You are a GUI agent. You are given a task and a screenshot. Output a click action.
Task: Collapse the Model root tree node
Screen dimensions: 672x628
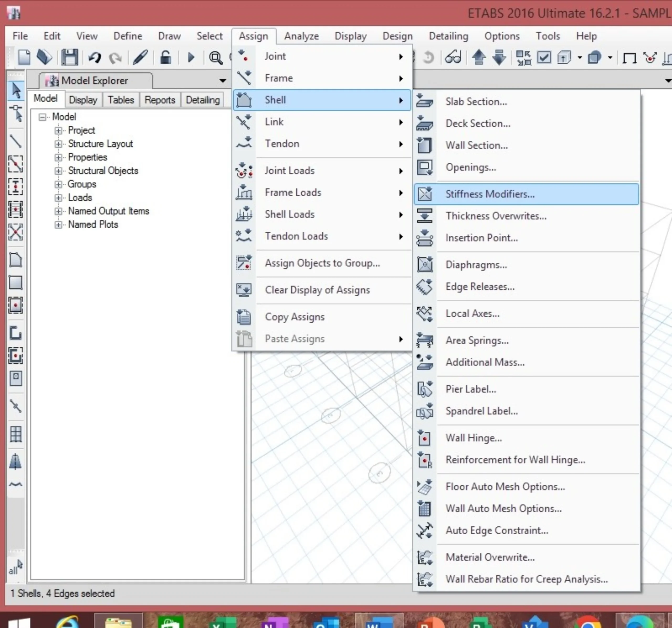click(x=42, y=117)
